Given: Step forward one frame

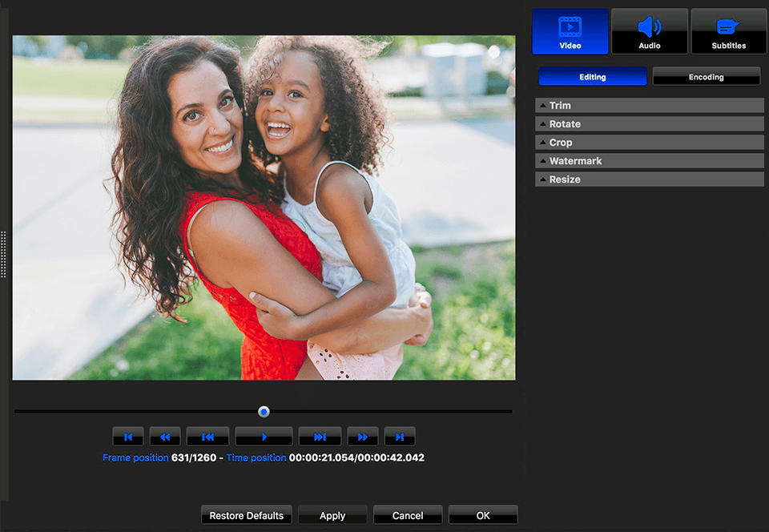Looking at the screenshot, I should click(x=320, y=436).
